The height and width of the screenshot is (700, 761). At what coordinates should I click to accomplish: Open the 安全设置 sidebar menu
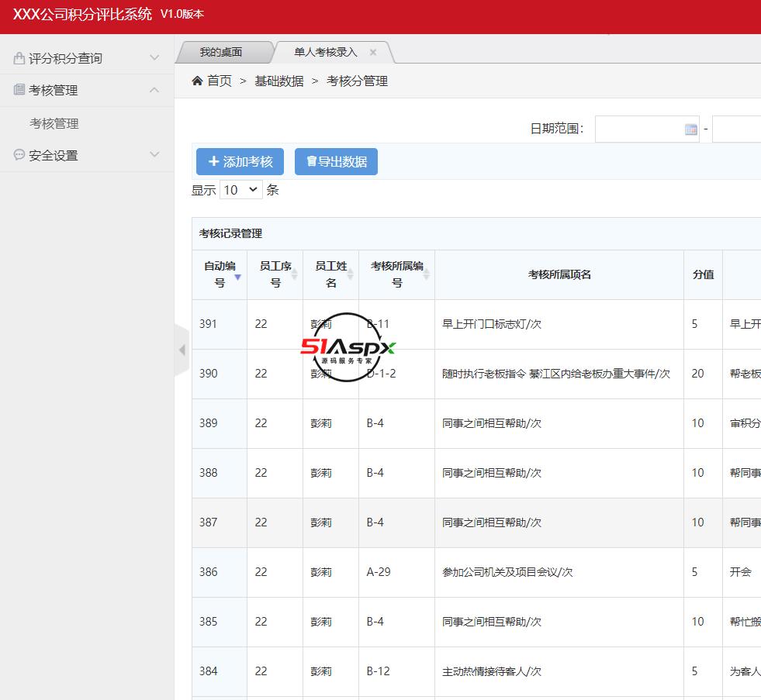click(x=87, y=155)
